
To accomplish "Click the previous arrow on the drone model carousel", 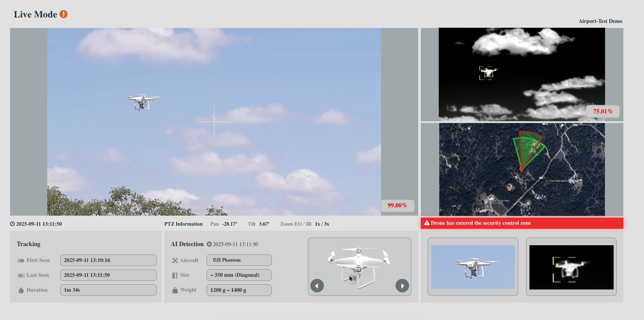I will [317, 285].
